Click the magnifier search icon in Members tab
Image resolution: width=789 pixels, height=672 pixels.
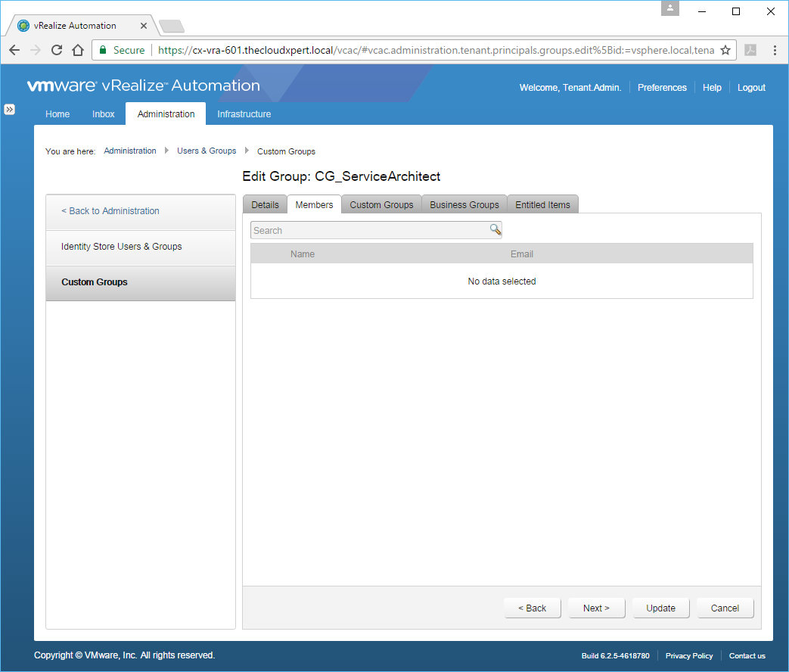tap(495, 230)
